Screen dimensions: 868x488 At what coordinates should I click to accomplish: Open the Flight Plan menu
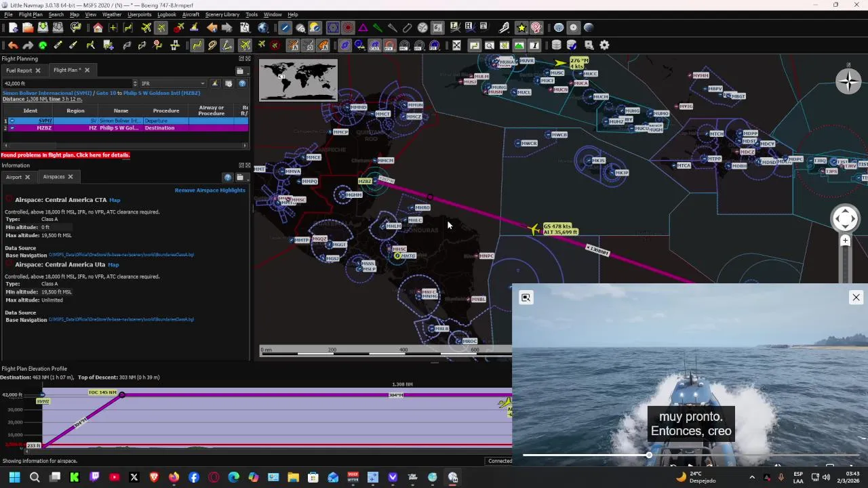click(x=31, y=14)
